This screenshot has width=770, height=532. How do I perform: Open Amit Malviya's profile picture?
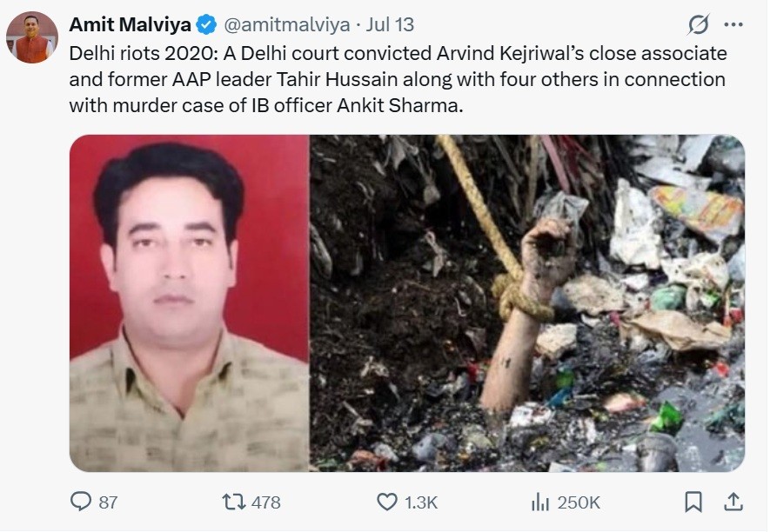tap(32, 37)
